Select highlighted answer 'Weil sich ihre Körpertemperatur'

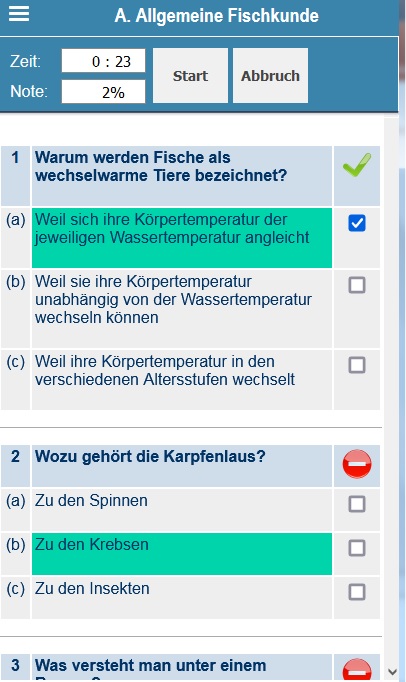coord(182,237)
